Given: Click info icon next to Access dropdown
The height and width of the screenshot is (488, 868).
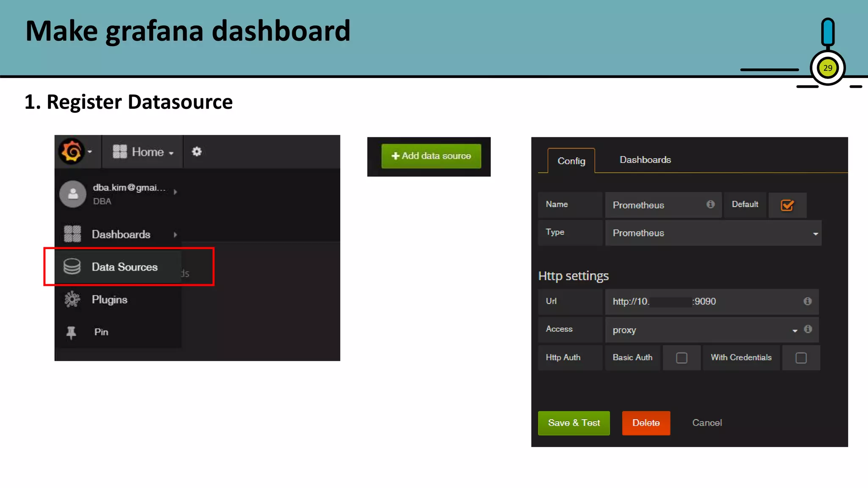Looking at the screenshot, I should click(808, 329).
